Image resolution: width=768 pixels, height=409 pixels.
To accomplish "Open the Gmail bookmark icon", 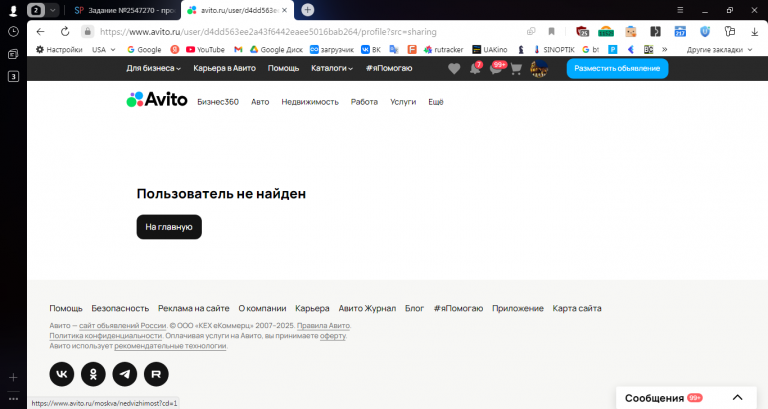I will 238,49.
